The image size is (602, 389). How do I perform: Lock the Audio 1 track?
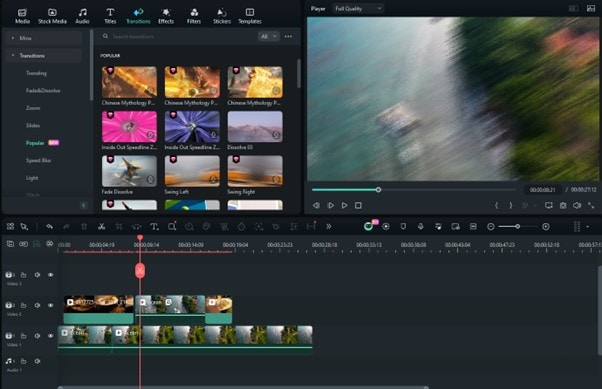click(x=23, y=361)
